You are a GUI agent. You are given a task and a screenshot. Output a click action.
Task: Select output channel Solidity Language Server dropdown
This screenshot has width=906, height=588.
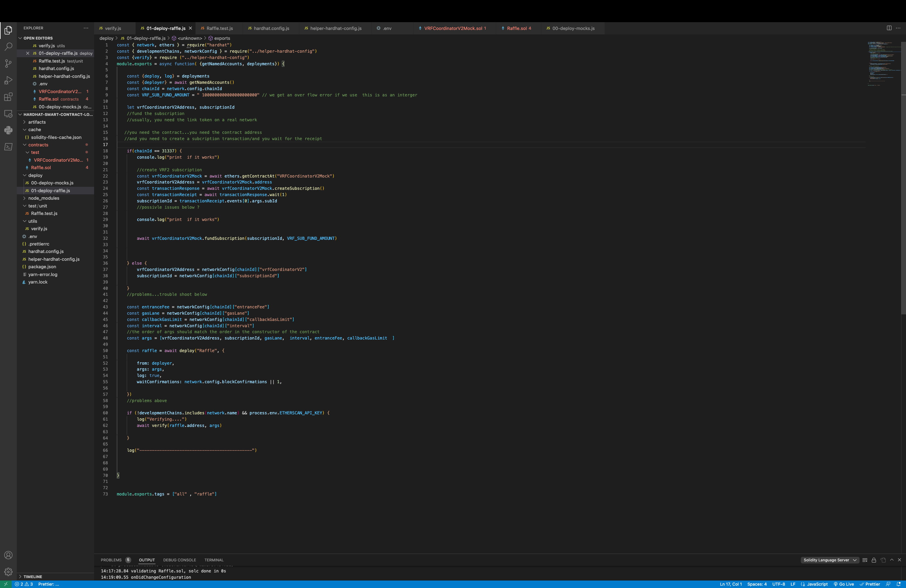pos(830,560)
